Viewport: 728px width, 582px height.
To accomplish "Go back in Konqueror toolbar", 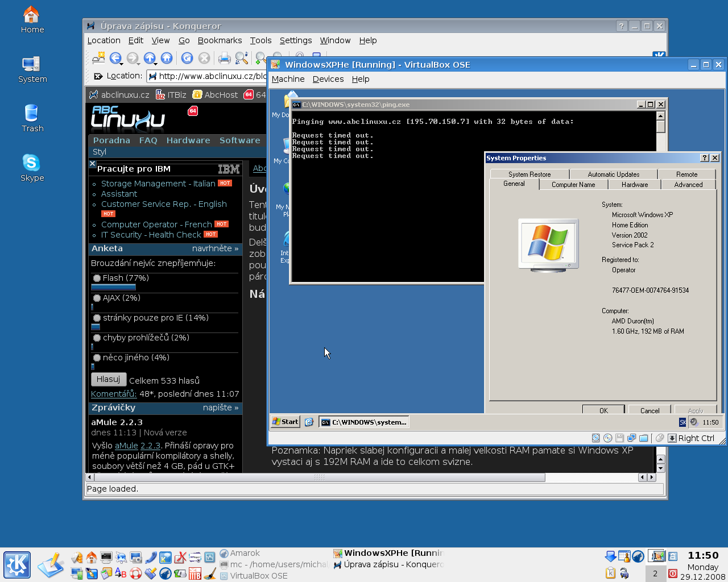I will coord(115,58).
